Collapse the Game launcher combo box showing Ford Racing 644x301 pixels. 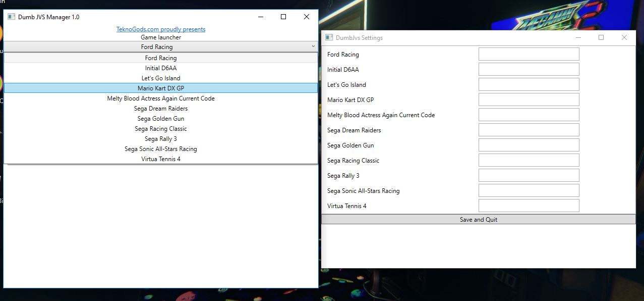(161, 47)
